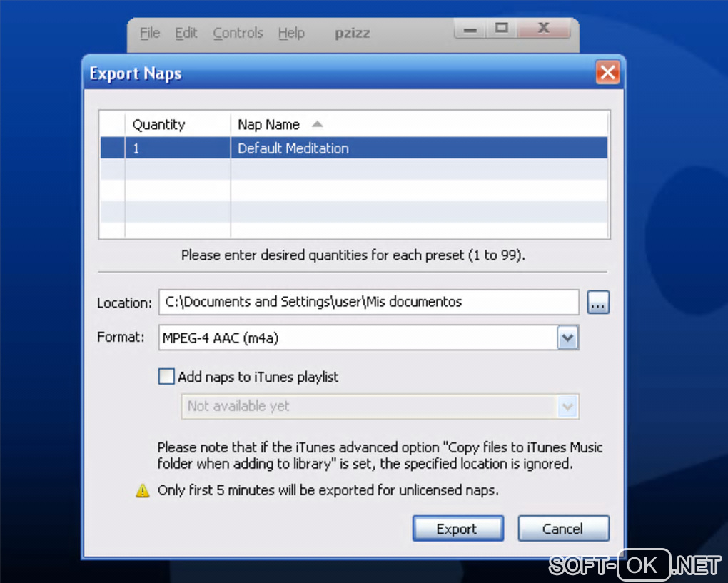Viewport: 728px width, 583px height.
Task: Open the MPEG-4 AAC format combo box
Action: click(369, 338)
